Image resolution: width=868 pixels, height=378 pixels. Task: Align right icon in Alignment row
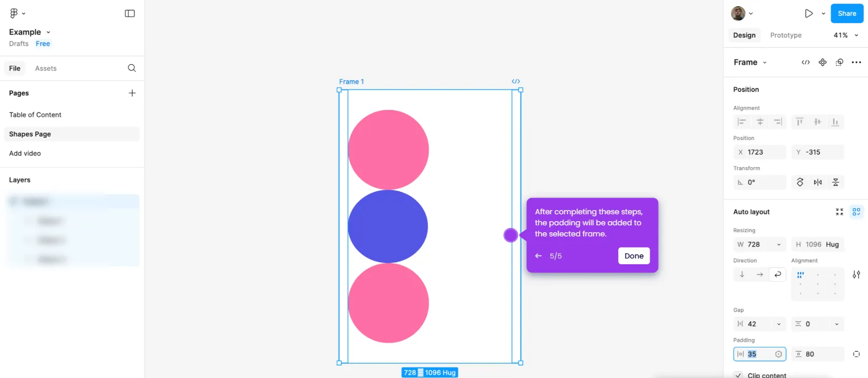point(778,122)
